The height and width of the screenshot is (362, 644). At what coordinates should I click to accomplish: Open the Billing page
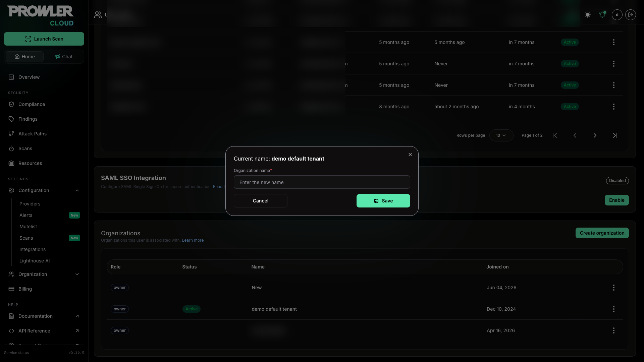click(25, 289)
